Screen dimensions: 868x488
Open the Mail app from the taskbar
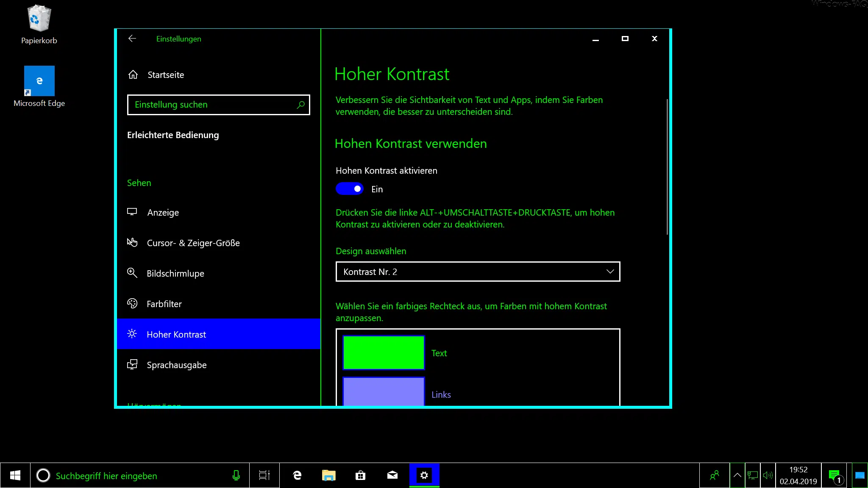(x=392, y=475)
